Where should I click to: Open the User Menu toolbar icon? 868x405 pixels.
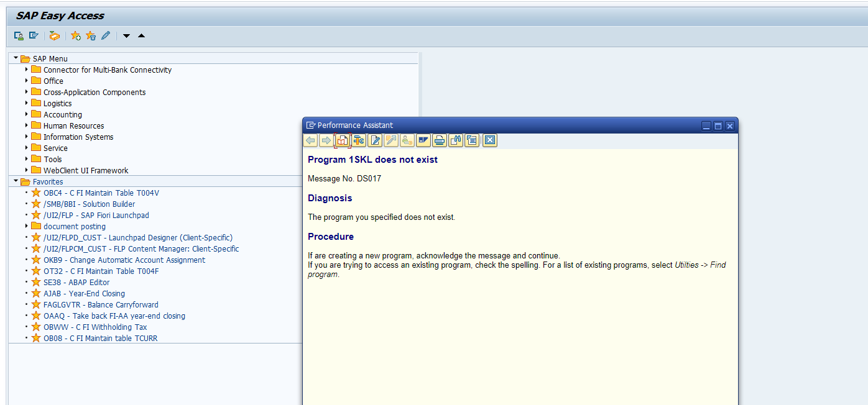pos(19,36)
